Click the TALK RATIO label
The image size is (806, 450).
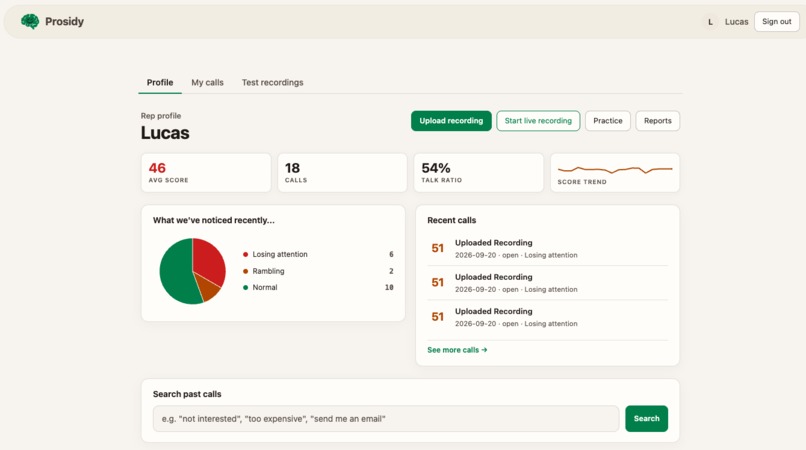tap(442, 181)
